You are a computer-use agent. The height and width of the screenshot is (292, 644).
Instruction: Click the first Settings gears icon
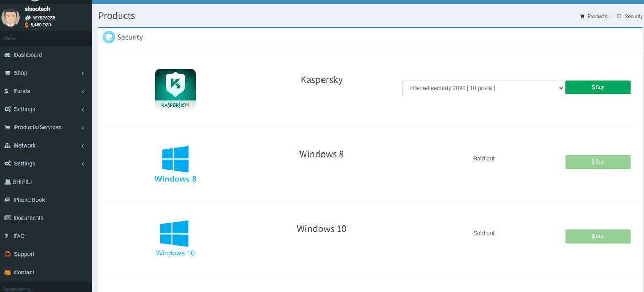tap(8, 109)
